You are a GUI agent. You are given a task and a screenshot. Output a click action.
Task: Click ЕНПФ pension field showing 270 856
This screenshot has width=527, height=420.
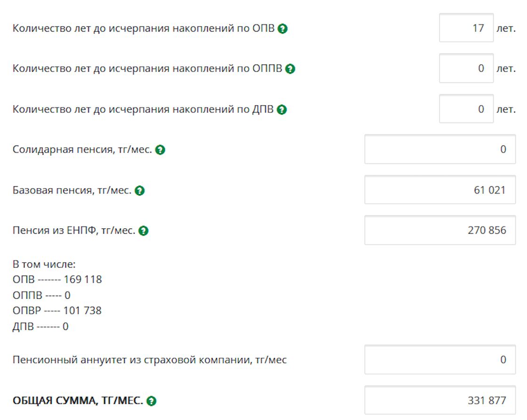pos(440,230)
